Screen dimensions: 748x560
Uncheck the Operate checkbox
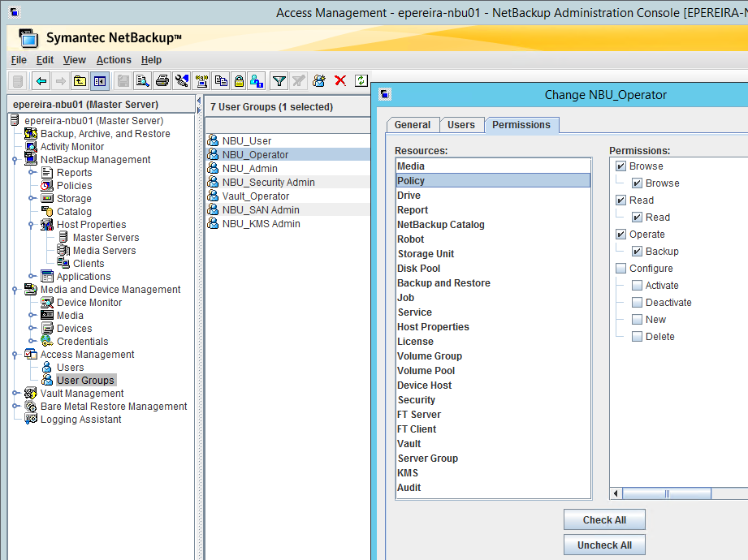click(620, 234)
